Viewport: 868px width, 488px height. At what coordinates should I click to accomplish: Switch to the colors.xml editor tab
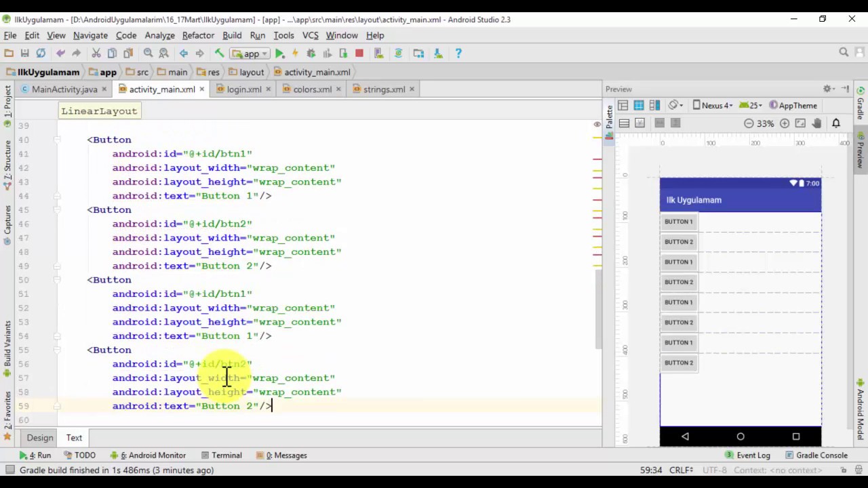click(312, 89)
